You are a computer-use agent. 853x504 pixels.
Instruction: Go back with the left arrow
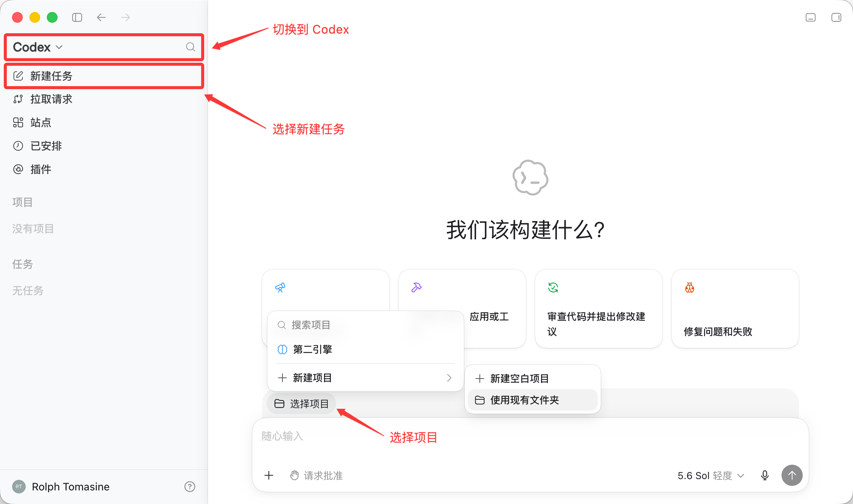(101, 17)
